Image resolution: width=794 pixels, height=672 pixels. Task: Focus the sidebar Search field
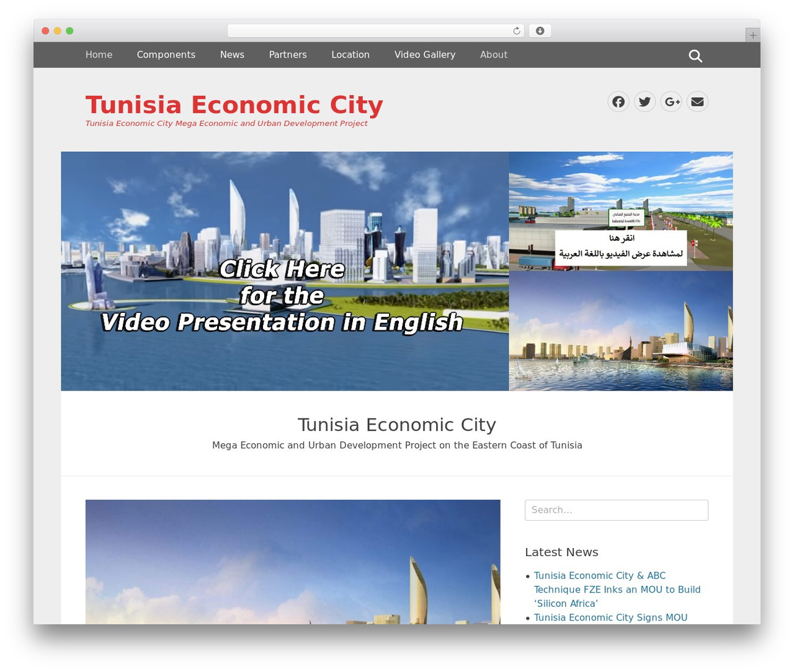tap(617, 510)
